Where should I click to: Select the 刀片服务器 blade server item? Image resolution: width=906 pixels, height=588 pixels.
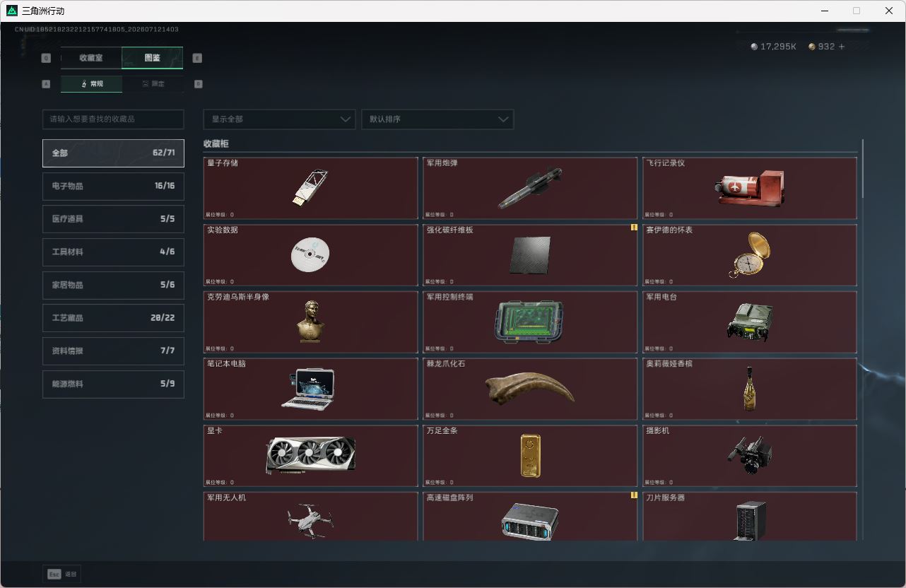tap(750, 517)
